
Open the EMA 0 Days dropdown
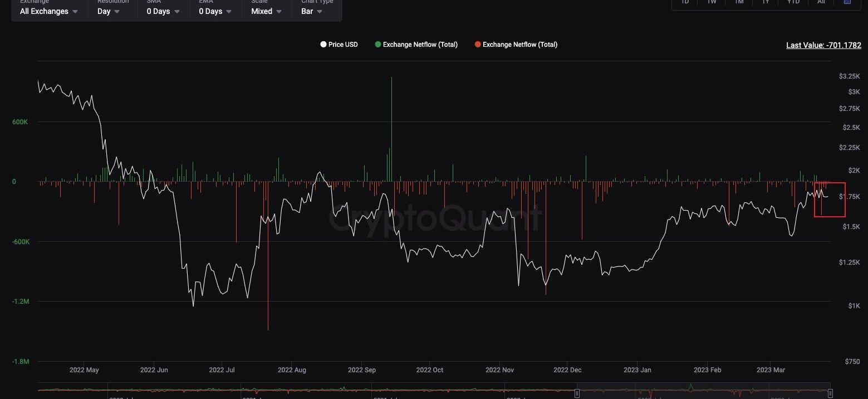[215, 11]
